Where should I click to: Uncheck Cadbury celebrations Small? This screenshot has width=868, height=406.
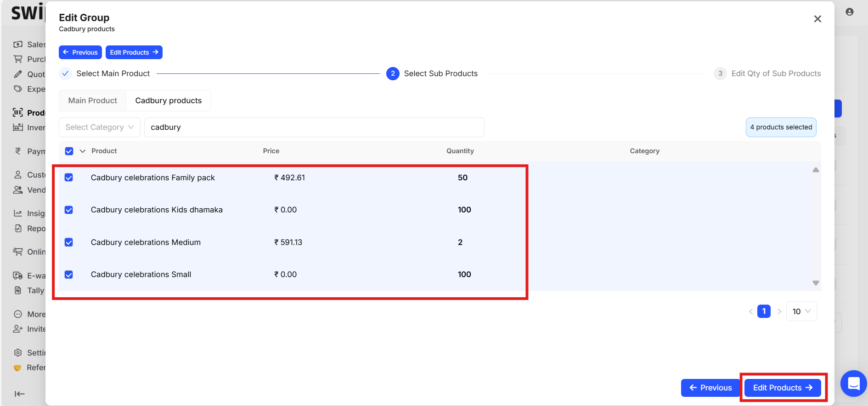(69, 274)
